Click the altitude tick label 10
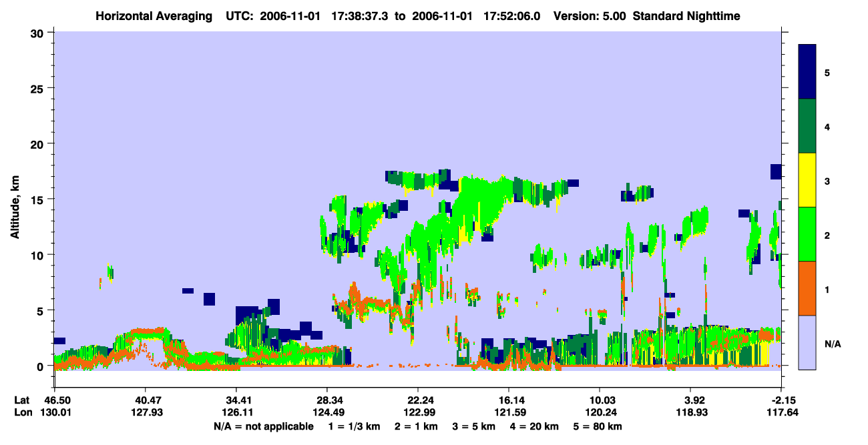This screenshot has height=445, width=868. (x=39, y=255)
